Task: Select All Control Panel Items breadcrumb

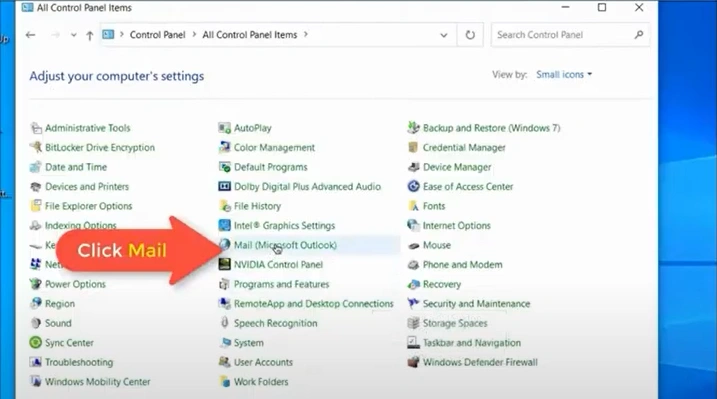Action: click(250, 35)
